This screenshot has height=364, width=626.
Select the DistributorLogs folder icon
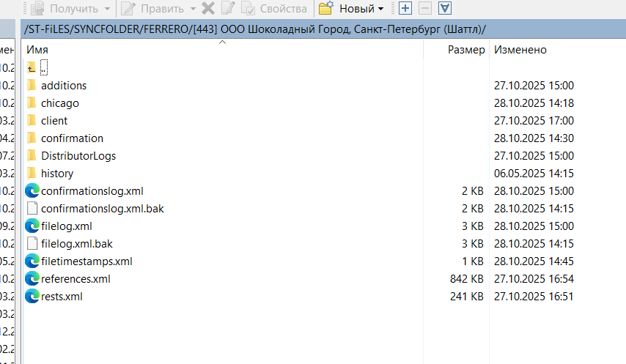pos(32,155)
